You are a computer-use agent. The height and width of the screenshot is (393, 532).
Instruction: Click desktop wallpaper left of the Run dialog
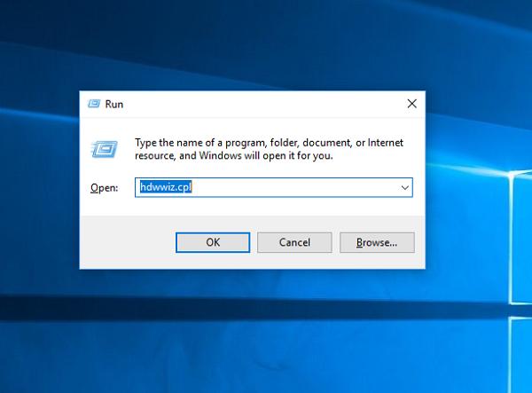point(40,195)
